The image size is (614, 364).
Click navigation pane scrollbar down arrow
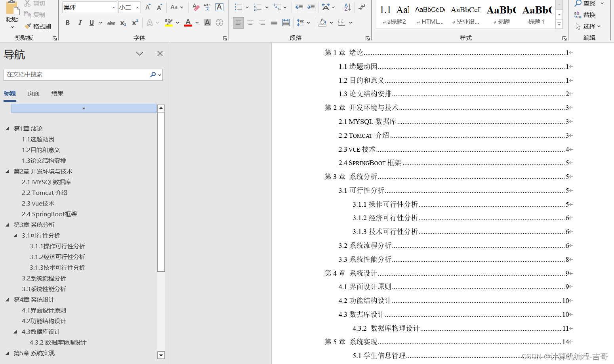(x=161, y=355)
